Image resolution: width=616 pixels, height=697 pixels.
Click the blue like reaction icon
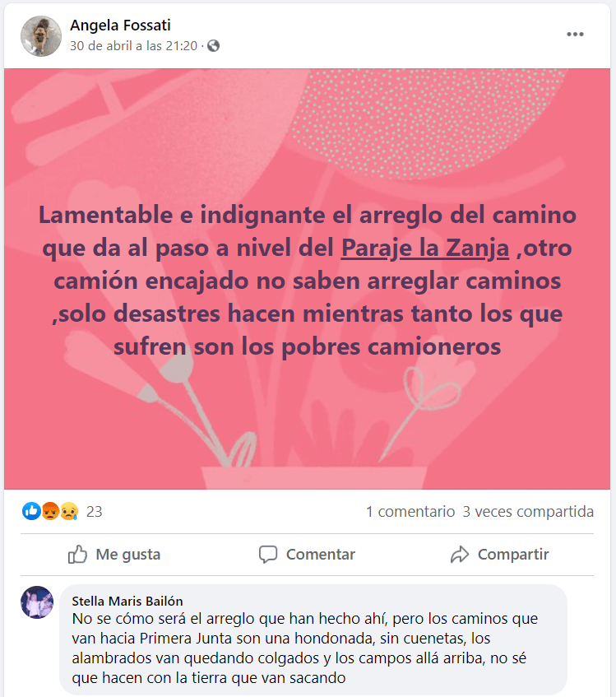31,511
